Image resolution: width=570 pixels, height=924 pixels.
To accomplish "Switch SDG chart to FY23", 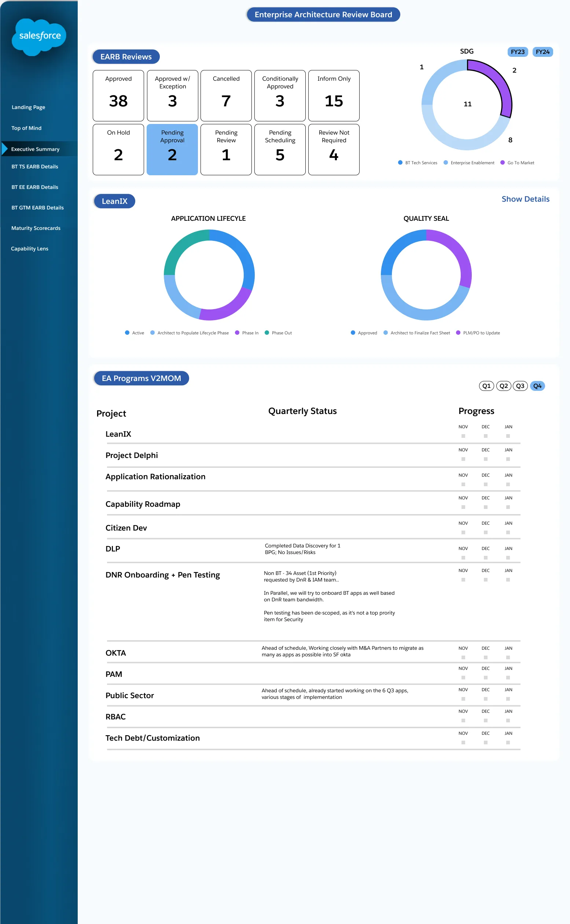I will 518,52.
